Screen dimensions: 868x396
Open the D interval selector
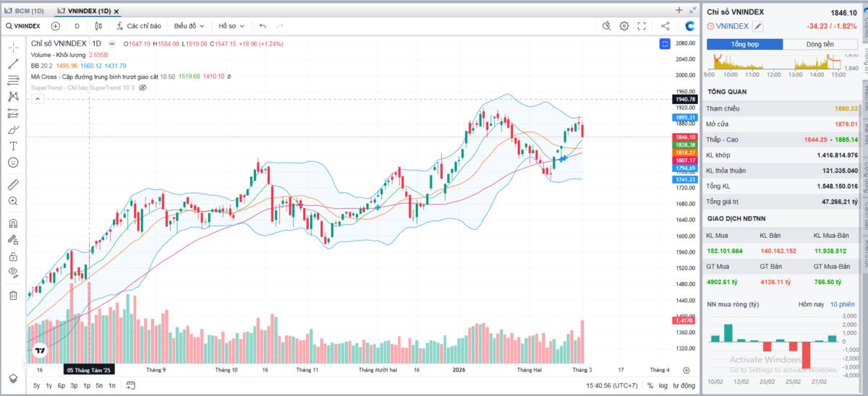tap(77, 26)
